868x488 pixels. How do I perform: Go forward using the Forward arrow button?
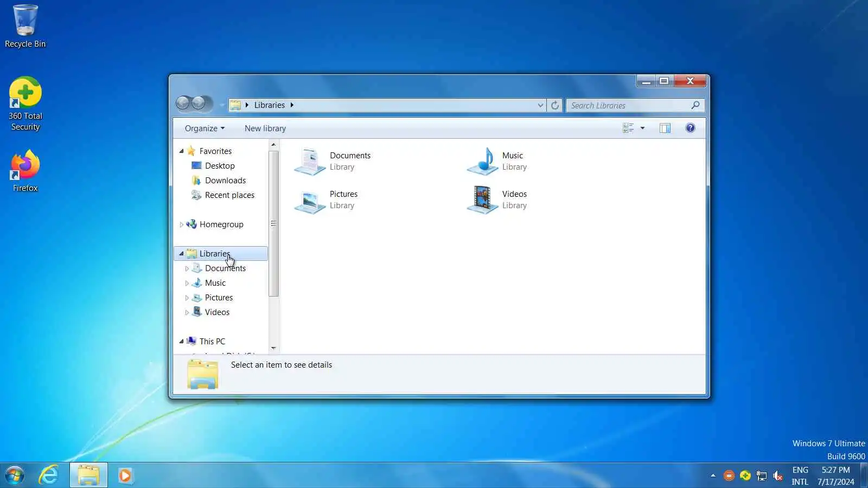(199, 103)
